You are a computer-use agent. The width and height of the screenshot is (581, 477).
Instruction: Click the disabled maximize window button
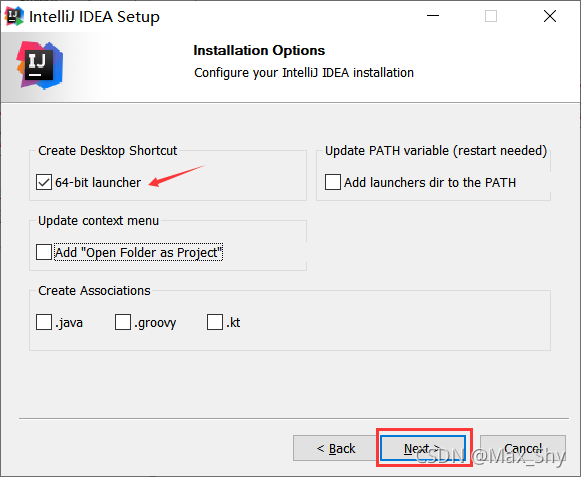491,16
